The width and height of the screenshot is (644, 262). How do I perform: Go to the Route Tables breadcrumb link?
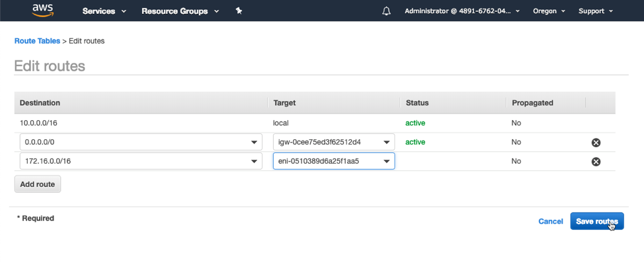pos(38,41)
